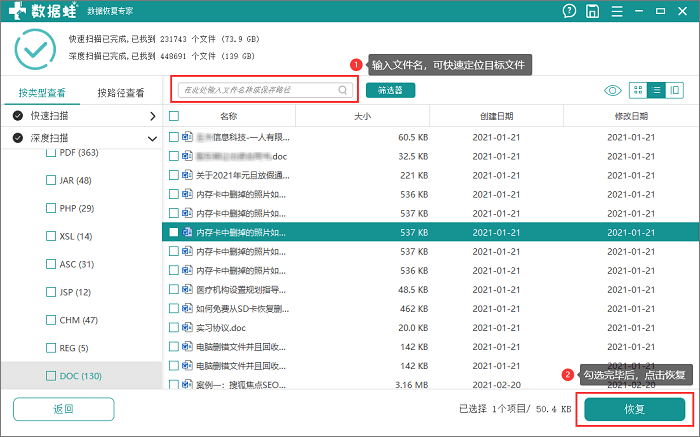Click the 恢复 recover button
The image size is (700, 437).
point(634,409)
